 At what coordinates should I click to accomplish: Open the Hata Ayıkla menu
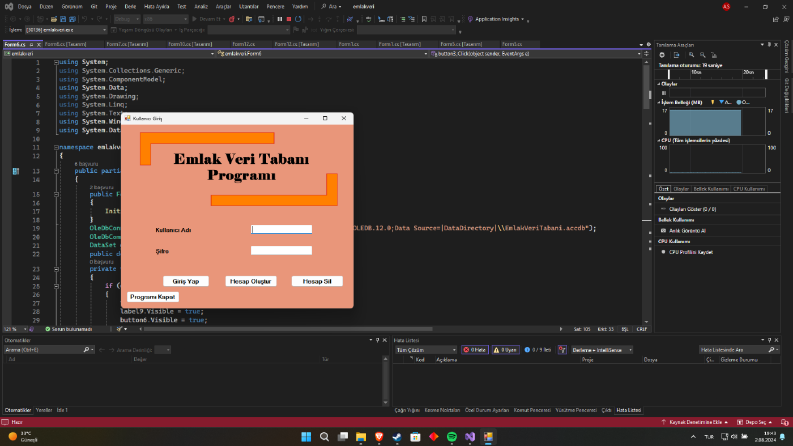click(x=156, y=7)
